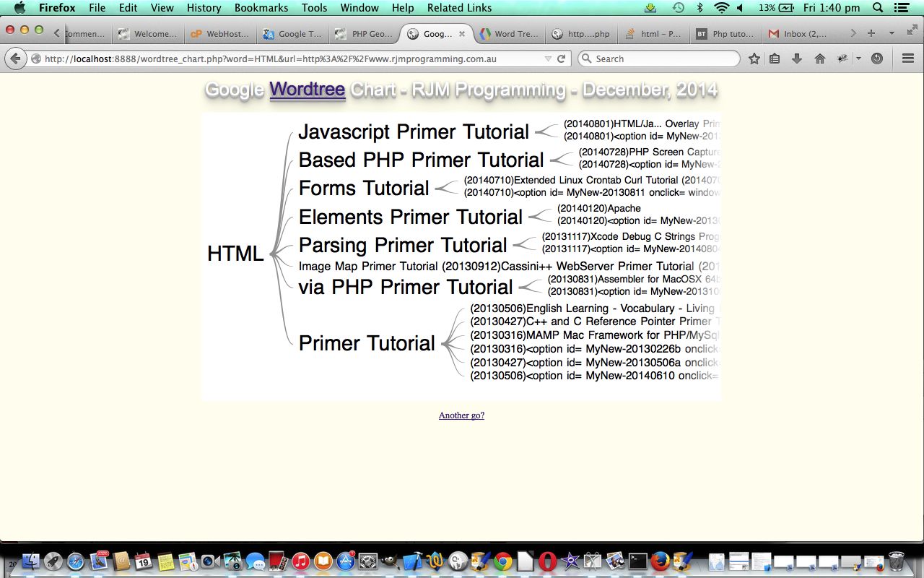924x578 pixels.
Task: Open dropdown arrow next to Firebug icon
Action: tap(858, 59)
